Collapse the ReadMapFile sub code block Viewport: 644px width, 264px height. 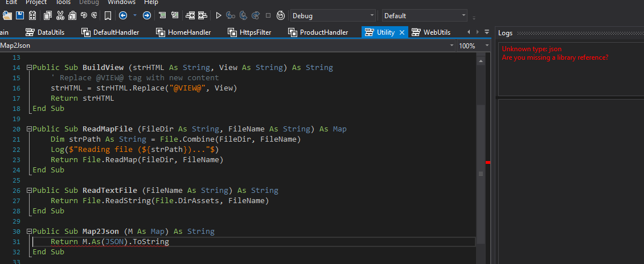(x=29, y=129)
